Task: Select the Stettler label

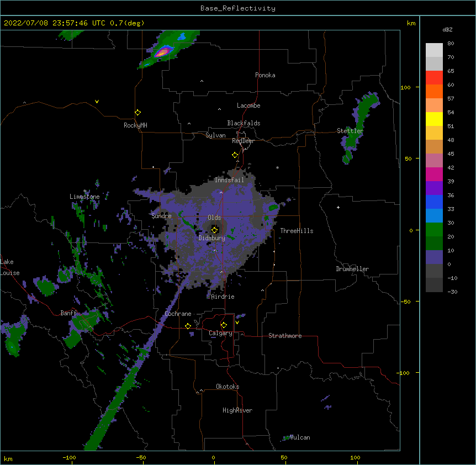Action: click(x=350, y=131)
